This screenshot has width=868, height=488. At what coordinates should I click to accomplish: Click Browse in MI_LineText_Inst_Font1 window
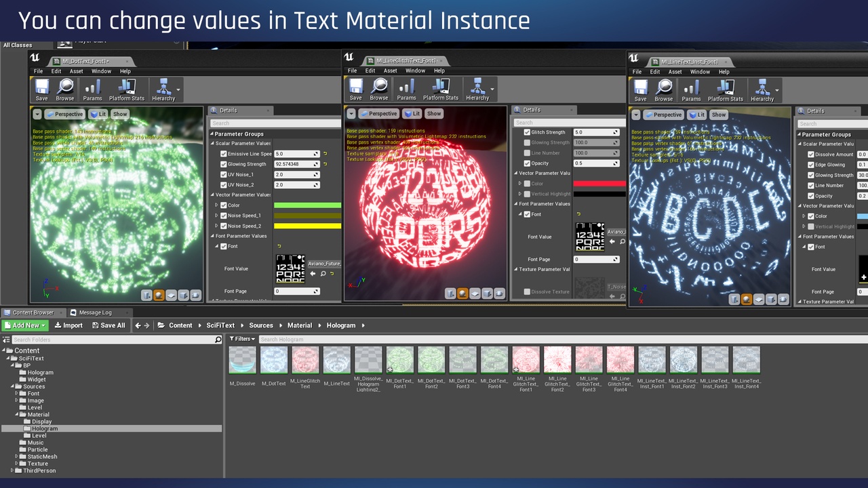[664, 90]
